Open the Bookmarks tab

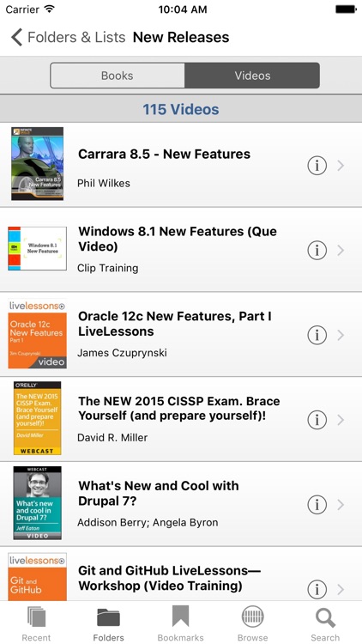pyautogui.click(x=181, y=623)
